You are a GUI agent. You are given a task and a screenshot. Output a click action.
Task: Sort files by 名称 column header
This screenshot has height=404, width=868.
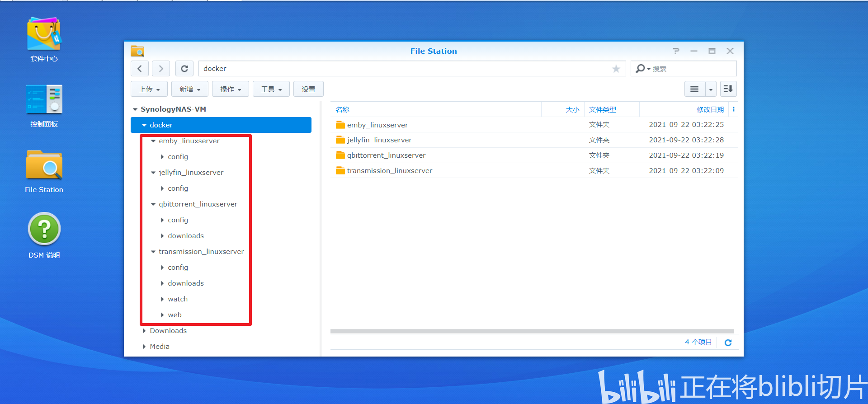point(342,109)
